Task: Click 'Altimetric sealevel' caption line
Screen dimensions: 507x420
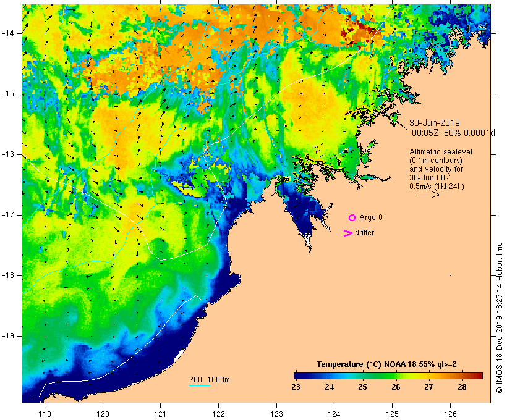Action: (x=441, y=152)
